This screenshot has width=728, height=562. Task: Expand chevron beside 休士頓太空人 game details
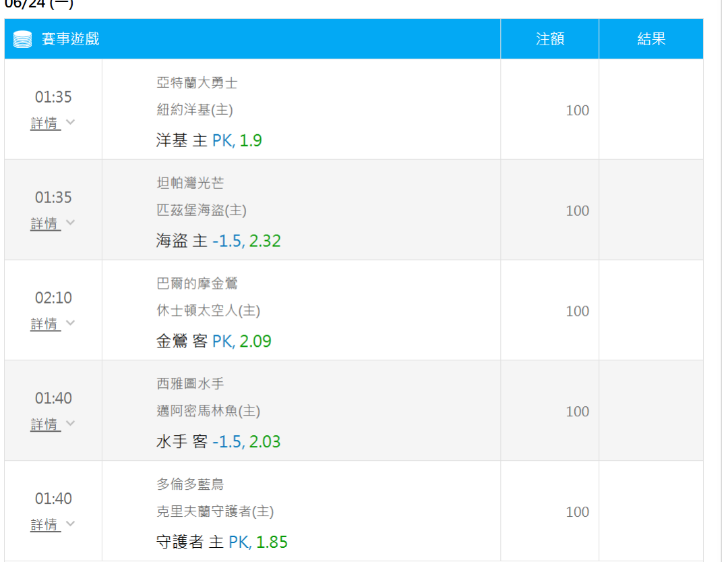[x=71, y=323]
